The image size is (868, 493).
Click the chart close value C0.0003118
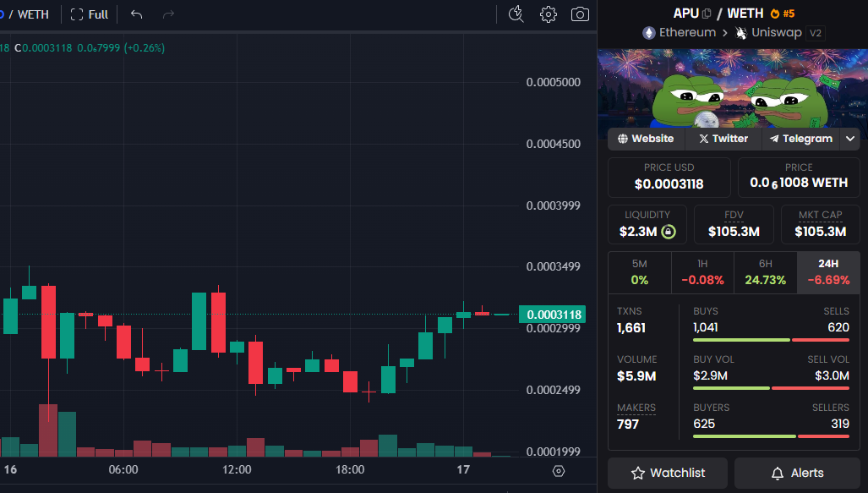(x=43, y=48)
